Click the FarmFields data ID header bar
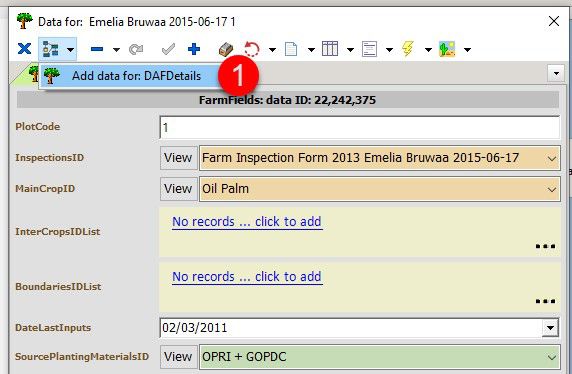 click(287, 100)
